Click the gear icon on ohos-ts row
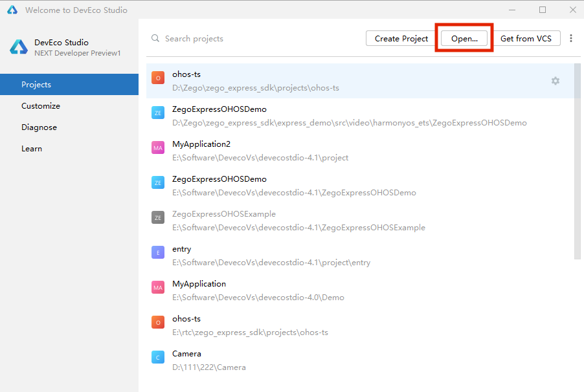Viewport: 584px width, 392px height. tap(555, 81)
